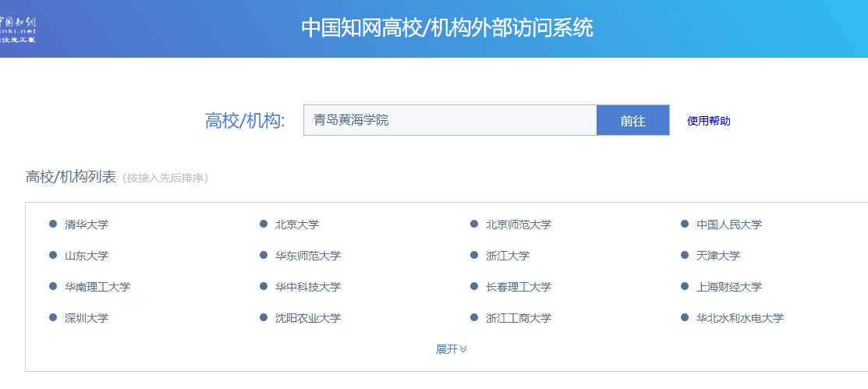
Task: Select 沈阳农业大学 from list
Action: (307, 318)
